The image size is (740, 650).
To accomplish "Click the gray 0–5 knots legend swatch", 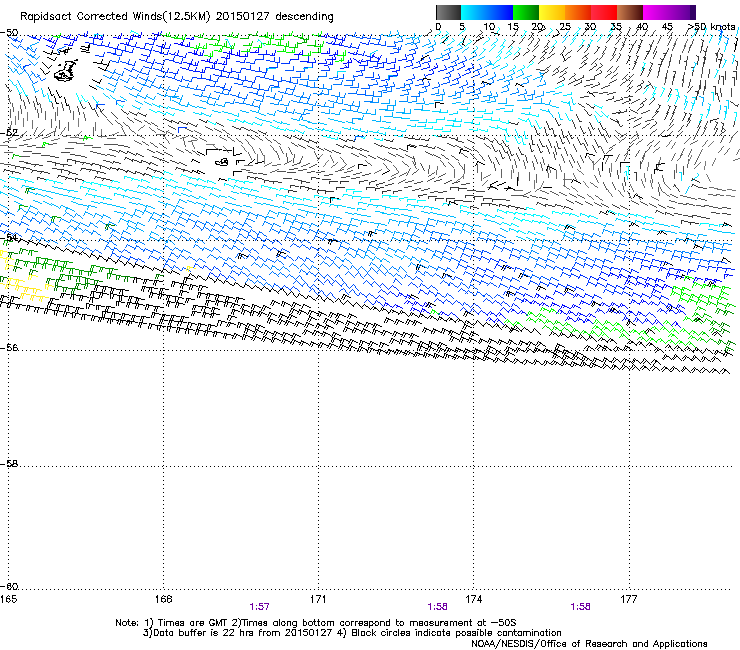I will pos(448,12).
